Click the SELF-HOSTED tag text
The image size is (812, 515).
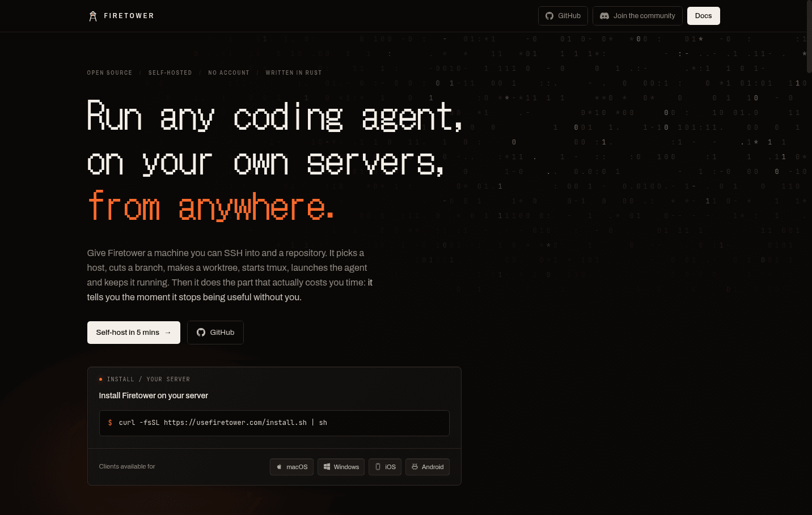(x=170, y=73)
